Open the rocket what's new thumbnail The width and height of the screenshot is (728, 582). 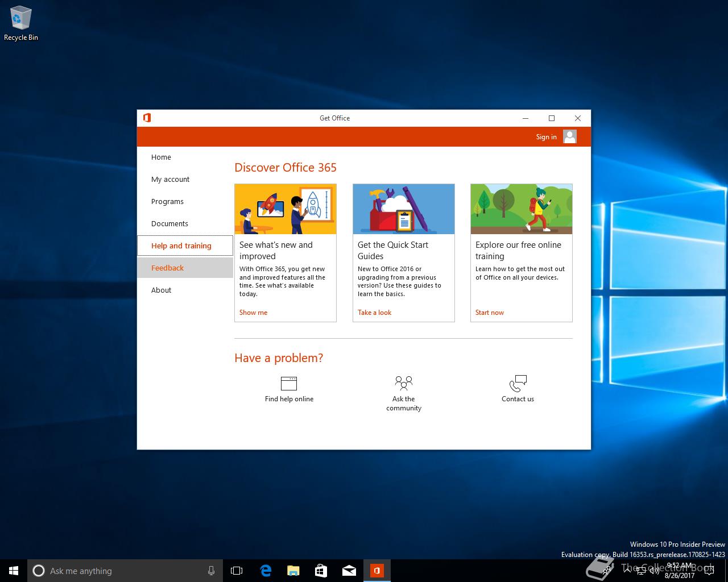click(x=286, y=209)
